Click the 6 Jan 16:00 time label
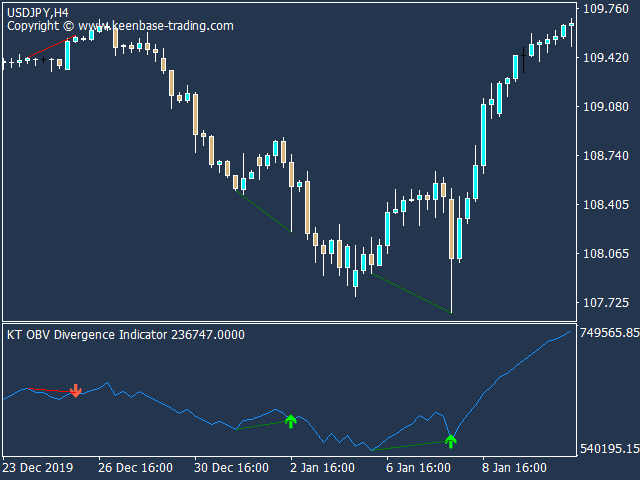 [418, 467]
